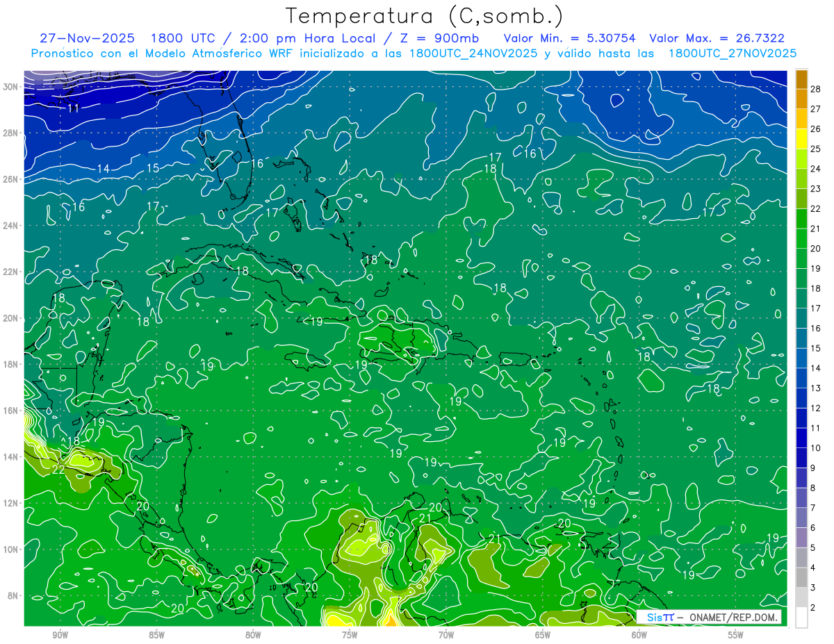
Task: Click the '65W' longitude axis label
Action: (x=543, y=635)
